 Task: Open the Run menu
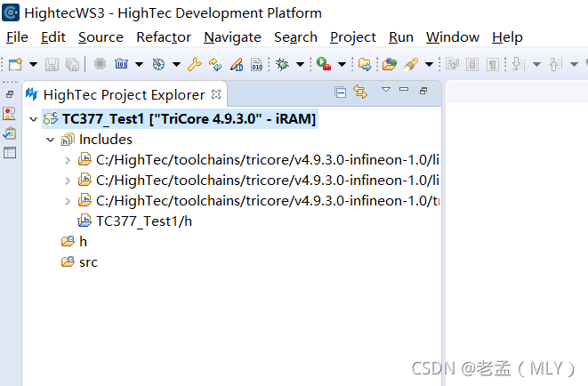[401, 37]
